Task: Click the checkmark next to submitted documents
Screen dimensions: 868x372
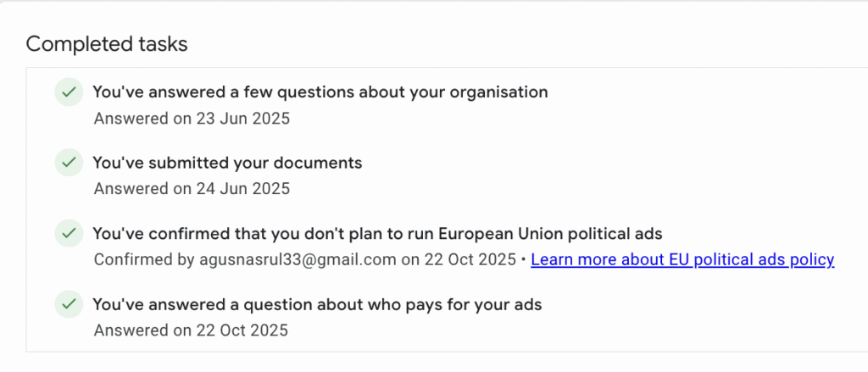Action: click(68, 162)
